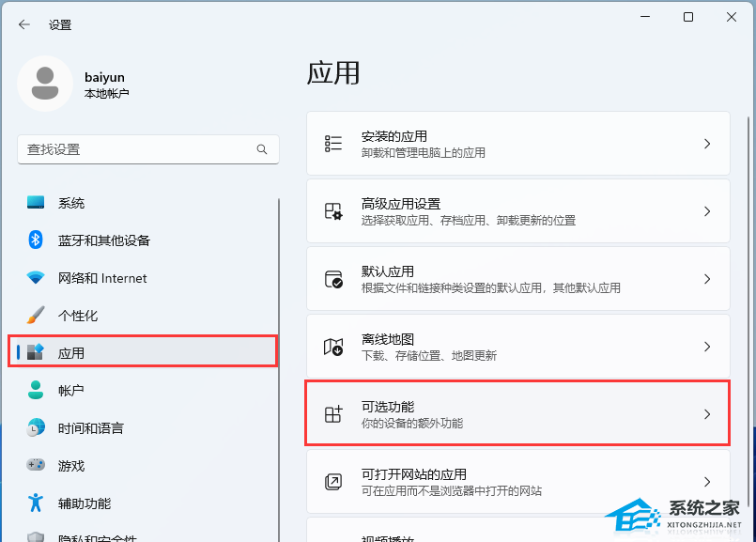Click the Personalization paintbrush icon
The image size is (756, 542).
36,316
